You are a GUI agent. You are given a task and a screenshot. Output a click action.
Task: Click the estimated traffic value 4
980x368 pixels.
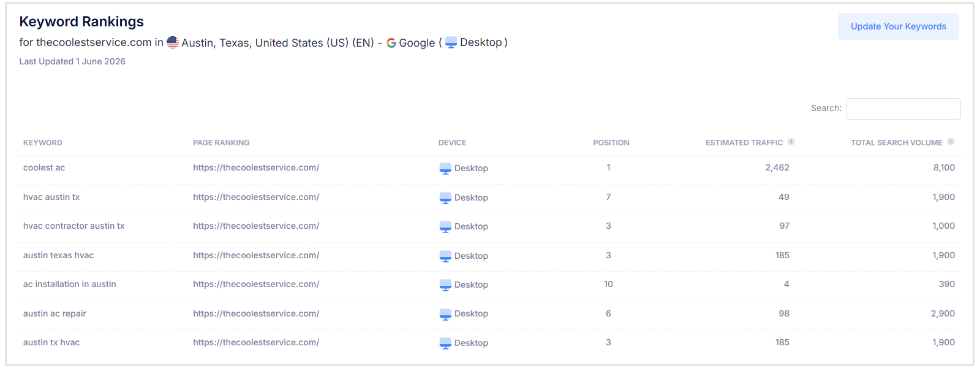coord(786,284)
